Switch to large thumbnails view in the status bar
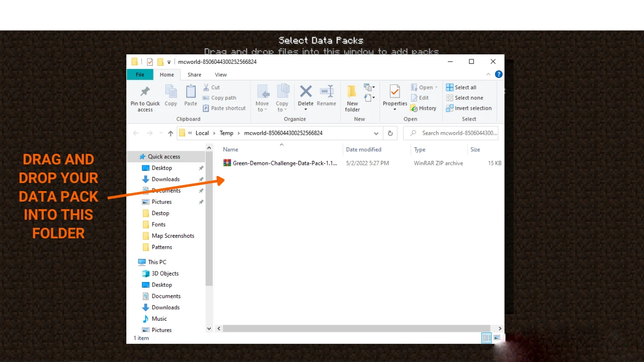The height and width of the screenshot is (362, 644). [497, 338]
